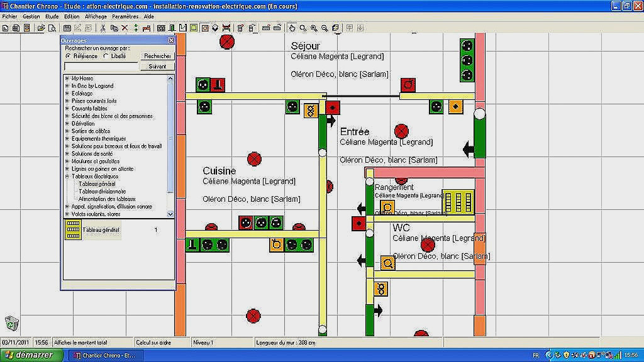Viewport: 644px width, 362px height.
Task: Expand the Prises courants forts node
Action: click(x=67, y=101)
